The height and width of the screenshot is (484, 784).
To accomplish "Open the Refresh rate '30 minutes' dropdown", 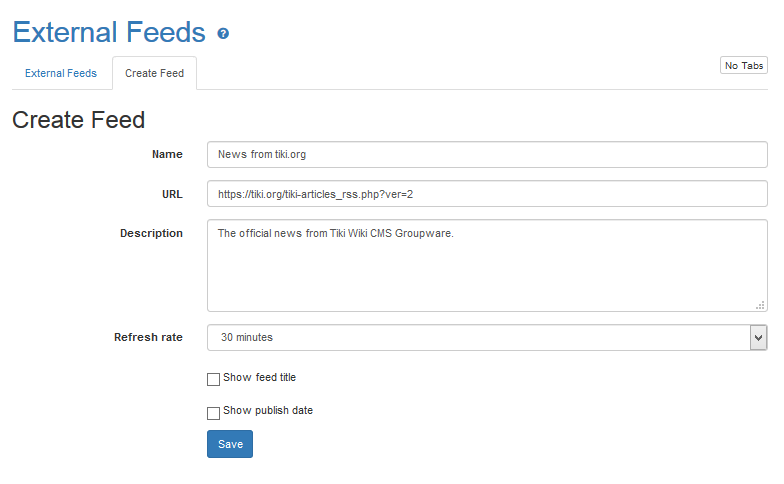I will click(x=478, y=338).
